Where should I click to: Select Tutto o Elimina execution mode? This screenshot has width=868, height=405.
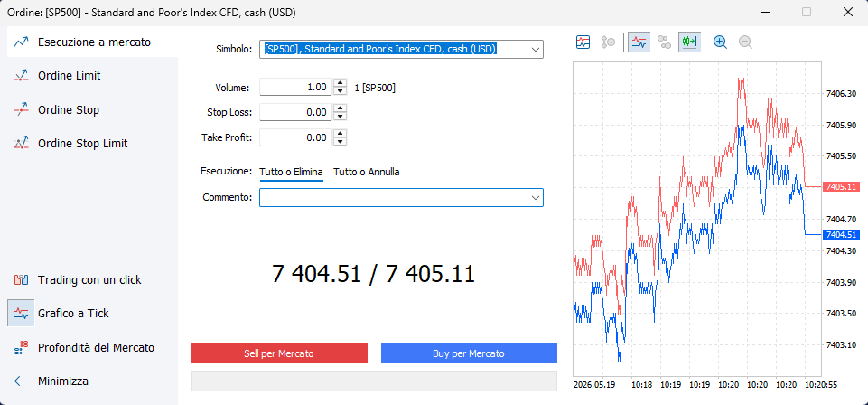tap(291, 173)
